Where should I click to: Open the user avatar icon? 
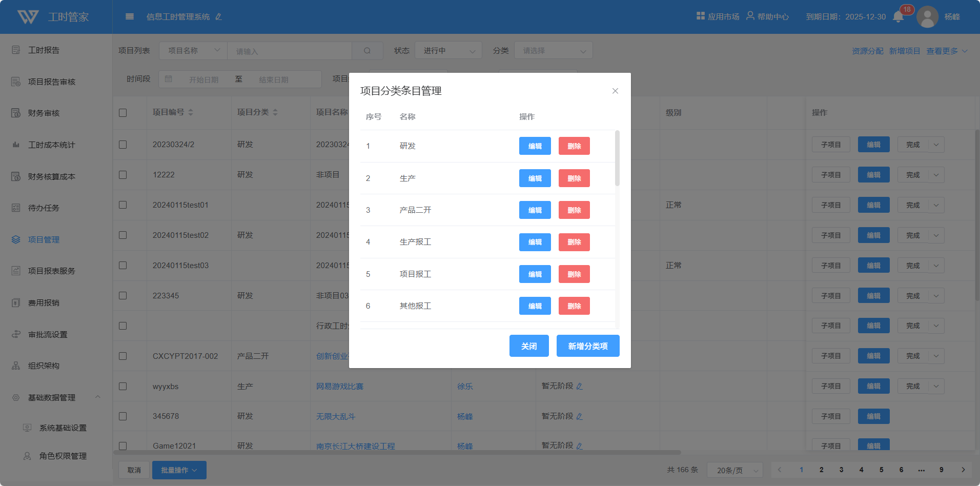click(927, 17)
